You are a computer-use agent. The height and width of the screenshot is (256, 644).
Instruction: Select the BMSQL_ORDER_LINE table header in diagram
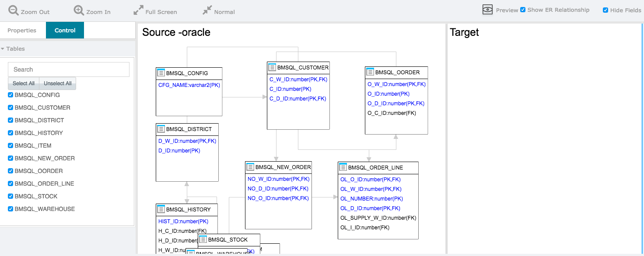(378, 168)
